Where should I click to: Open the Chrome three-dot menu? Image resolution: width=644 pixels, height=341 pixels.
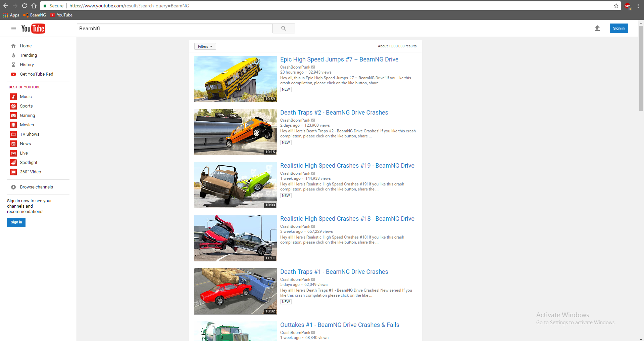coord(638,6)
